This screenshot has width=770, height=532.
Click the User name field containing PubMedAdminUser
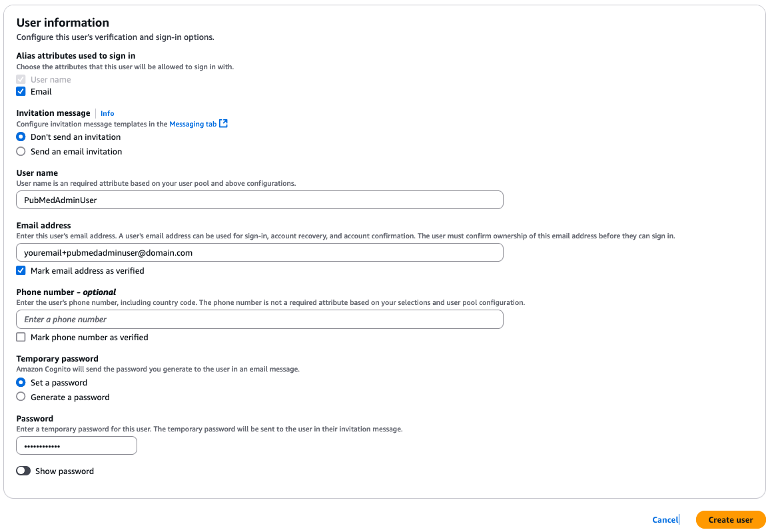260,199
